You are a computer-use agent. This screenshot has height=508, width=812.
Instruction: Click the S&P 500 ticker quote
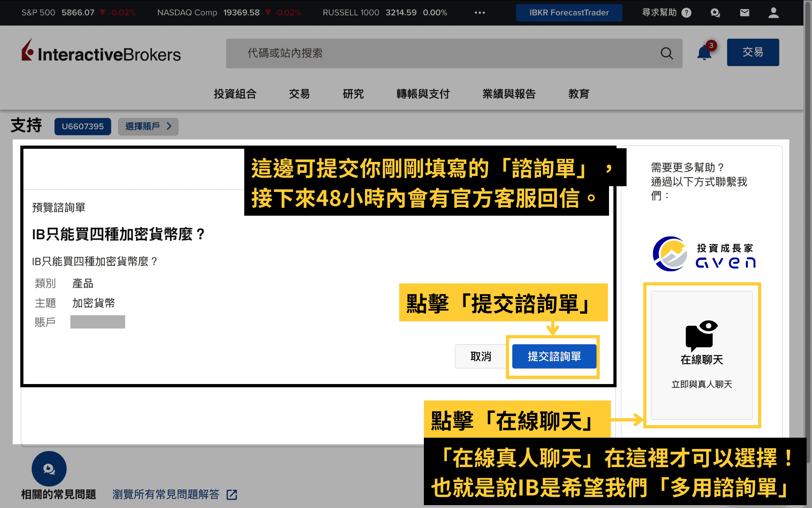click(x=78, y=13)
